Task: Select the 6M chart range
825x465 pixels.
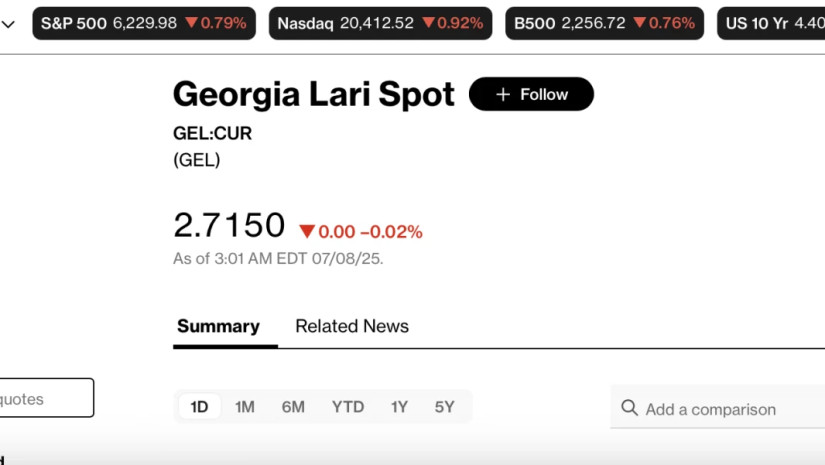Action: pos(293,407)
